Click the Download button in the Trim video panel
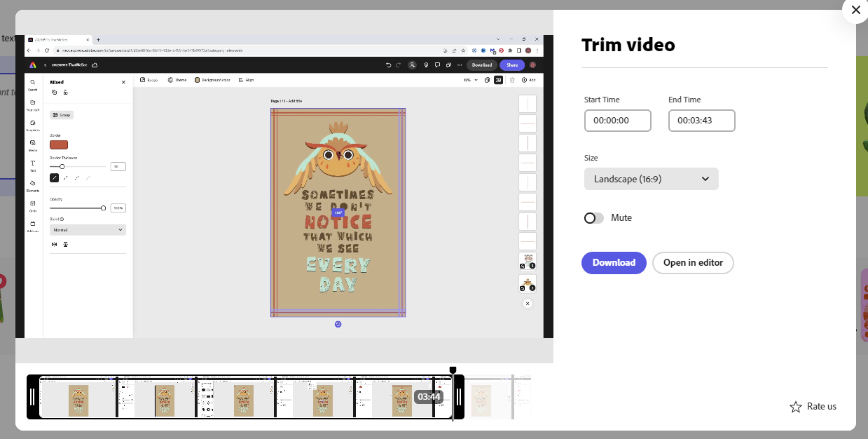 pos(613,262)
